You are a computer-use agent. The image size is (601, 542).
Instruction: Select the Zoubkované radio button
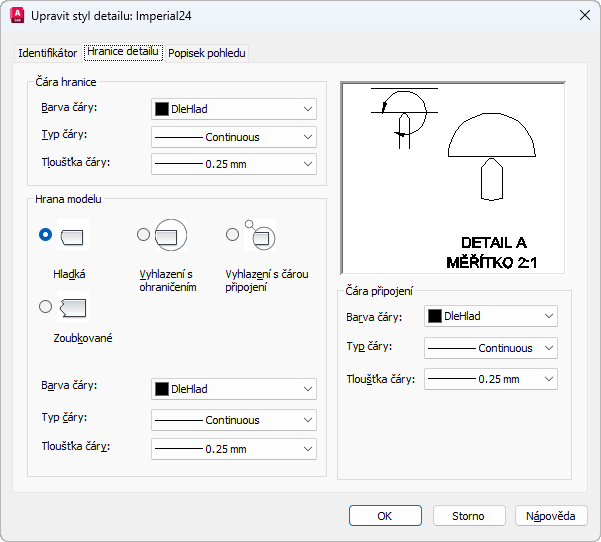(x=45, y=306)
